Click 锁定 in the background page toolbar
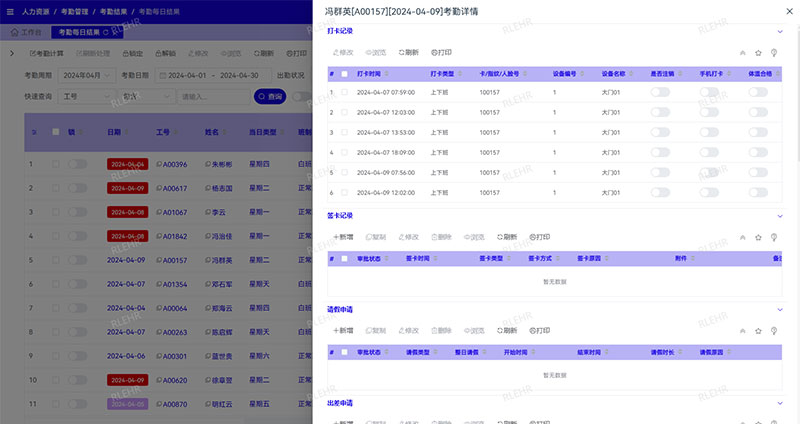 click(x=133, y=54)
